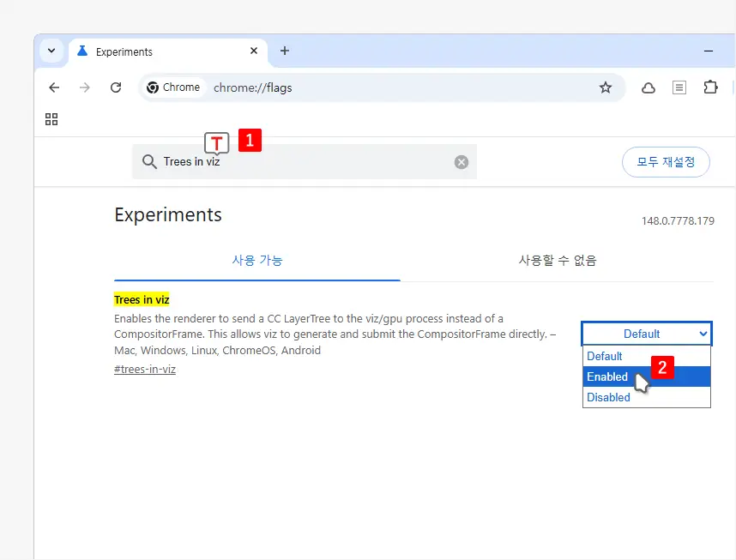Open the reading list icon in toolbar
The height and width of the screenshot is (560, 736).
click(679, 87)
